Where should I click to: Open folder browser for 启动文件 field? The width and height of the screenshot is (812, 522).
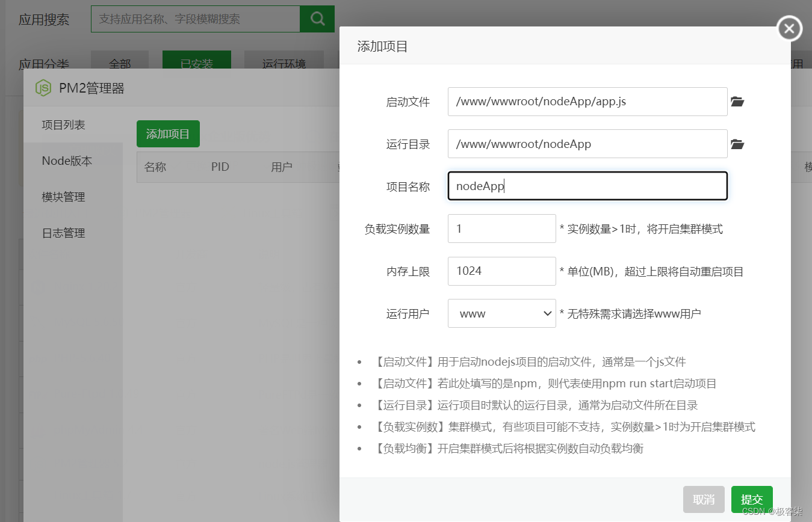(737, 102)
